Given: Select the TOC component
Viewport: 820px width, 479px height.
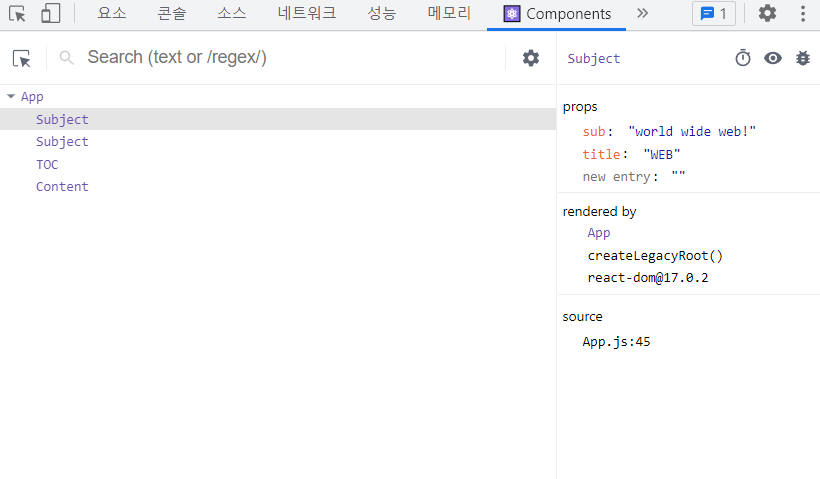Looking at the screenshot, I should point(278,164).
